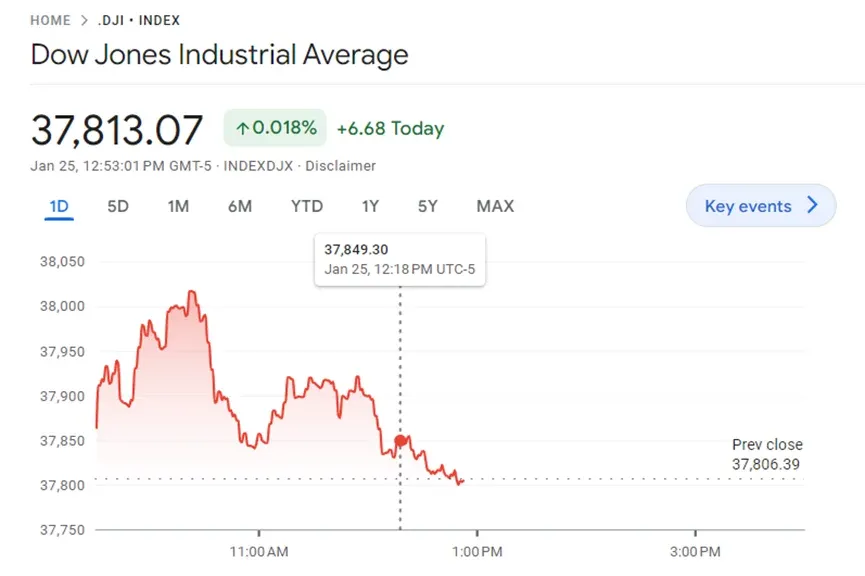Switch to the 1M range tab

coord(178,206)
